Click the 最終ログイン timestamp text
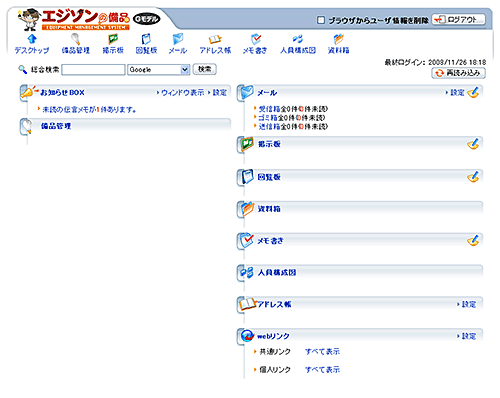 [435, 62]
